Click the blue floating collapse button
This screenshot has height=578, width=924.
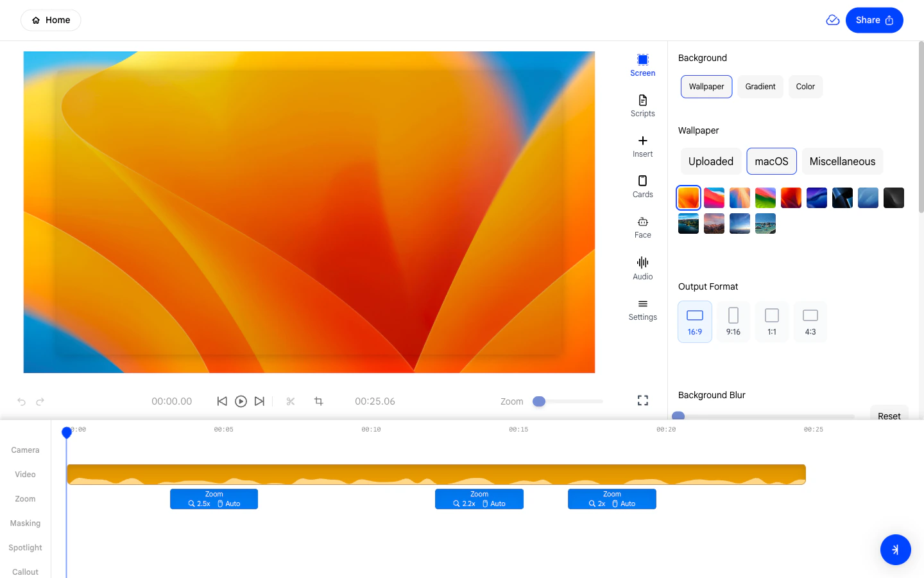pyautogui.click(x=896, y=550)
